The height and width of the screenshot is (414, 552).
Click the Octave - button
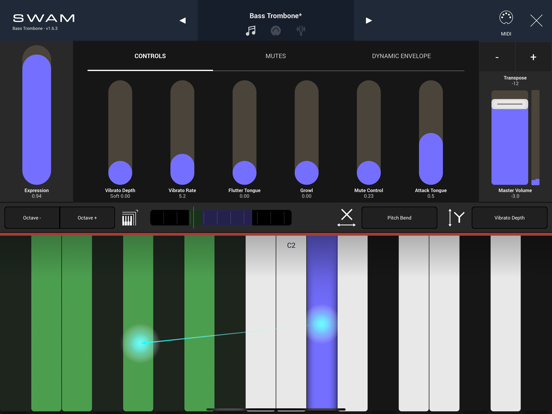click(x=32, y=218)
